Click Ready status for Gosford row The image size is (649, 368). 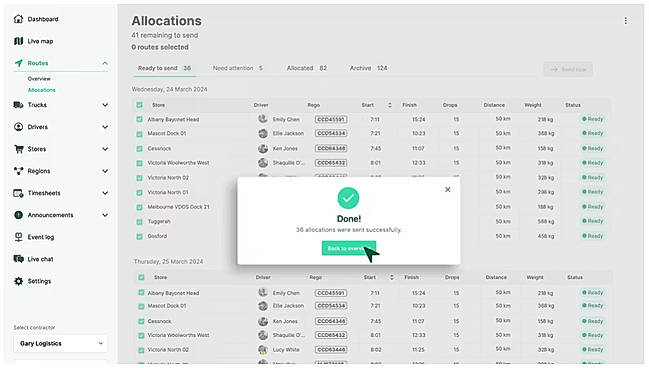593,236
